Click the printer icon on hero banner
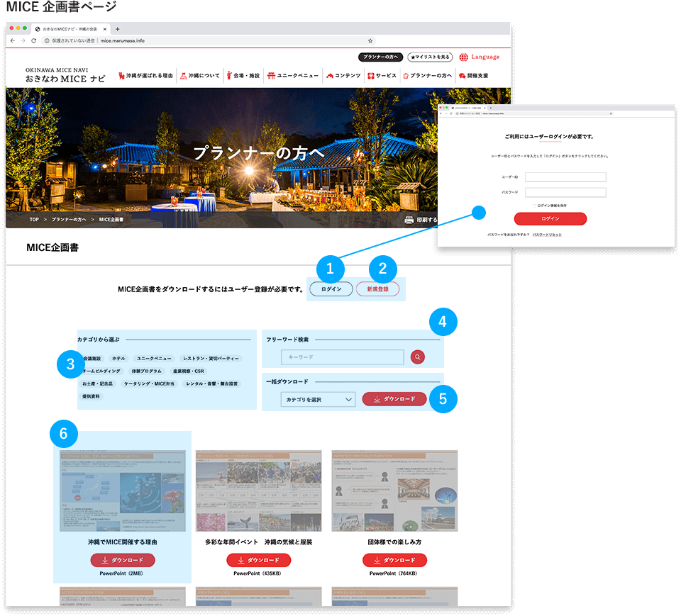681x616 pixels. tap(409, 220)
